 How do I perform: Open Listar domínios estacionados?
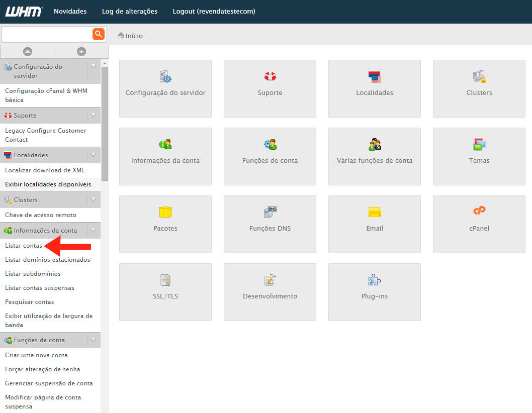tap(47, 259)
